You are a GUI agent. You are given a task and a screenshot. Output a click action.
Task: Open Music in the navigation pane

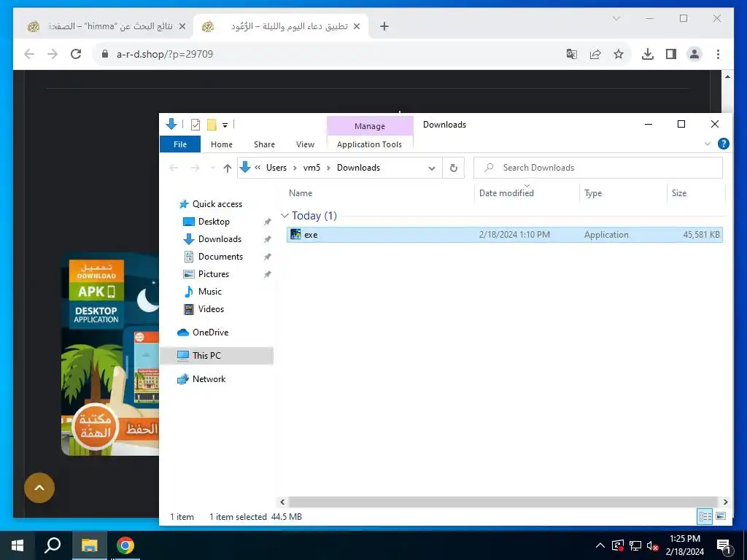pyautogui.click(x=209, y=292)
